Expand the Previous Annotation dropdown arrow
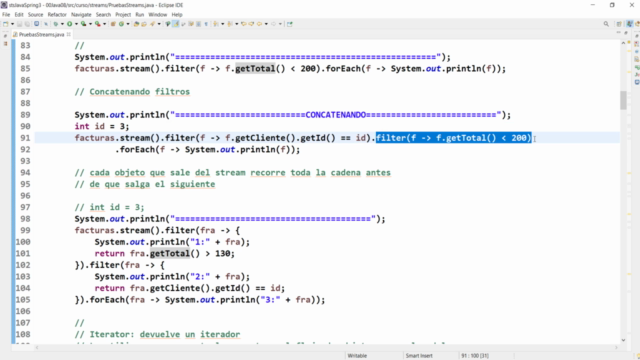Screen dimensions: 640x360 [x=237, y=24]
